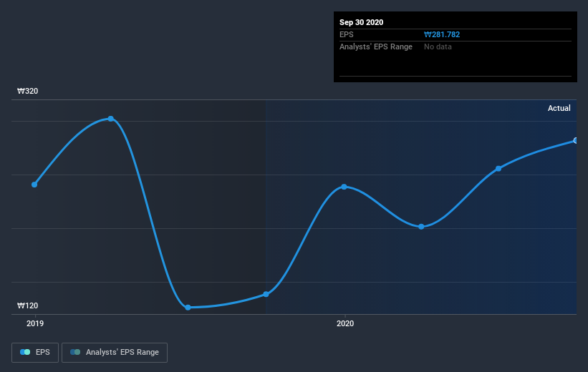
Task: Click the second-to-last EPS data point
Action: tap(498, 169)
